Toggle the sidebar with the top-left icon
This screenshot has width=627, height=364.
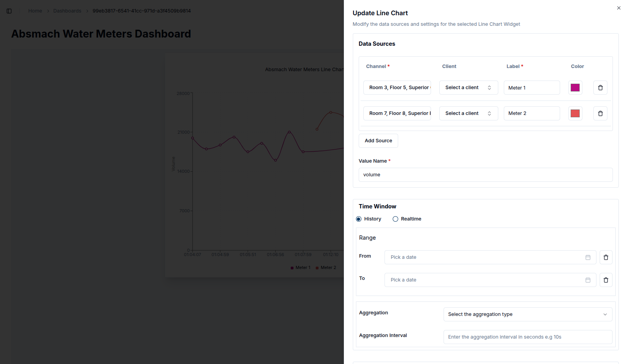(x=9, y=11)
